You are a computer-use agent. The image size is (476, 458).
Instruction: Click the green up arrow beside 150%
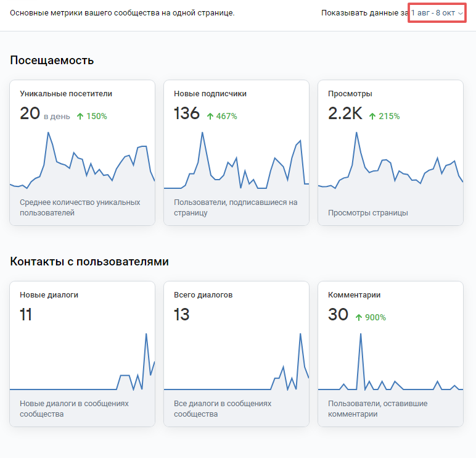pyautogui.click(x=80, y=116)
